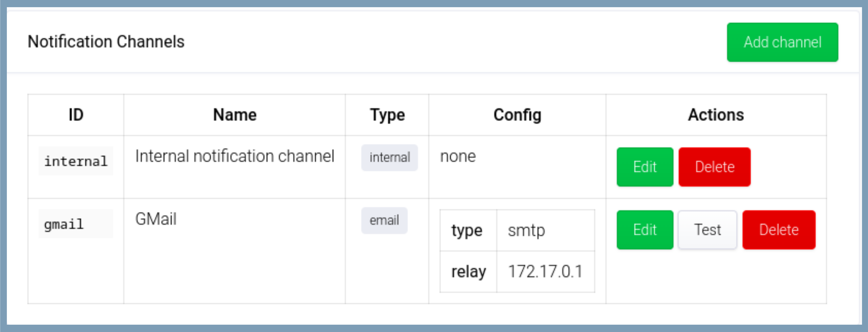Test the GMail email channel
The width and height of the screenshot is (868, 332).
click(707, 230)
